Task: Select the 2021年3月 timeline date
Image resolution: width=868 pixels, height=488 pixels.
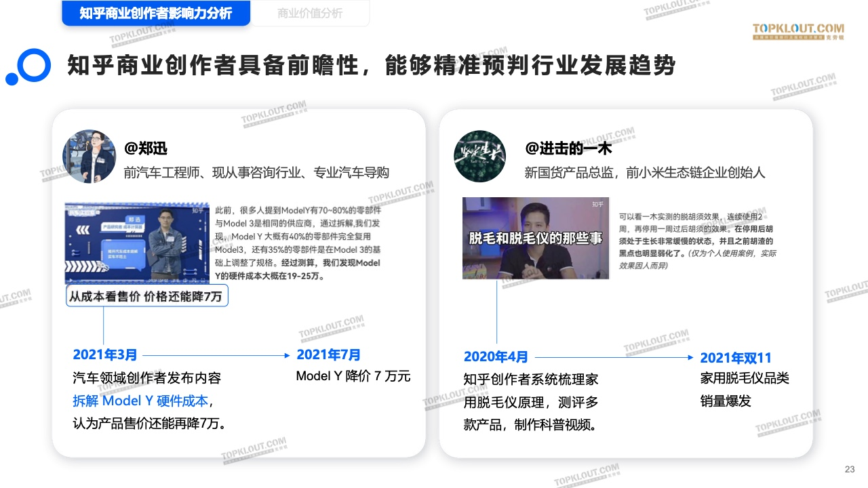Action: tap(105, 354)
